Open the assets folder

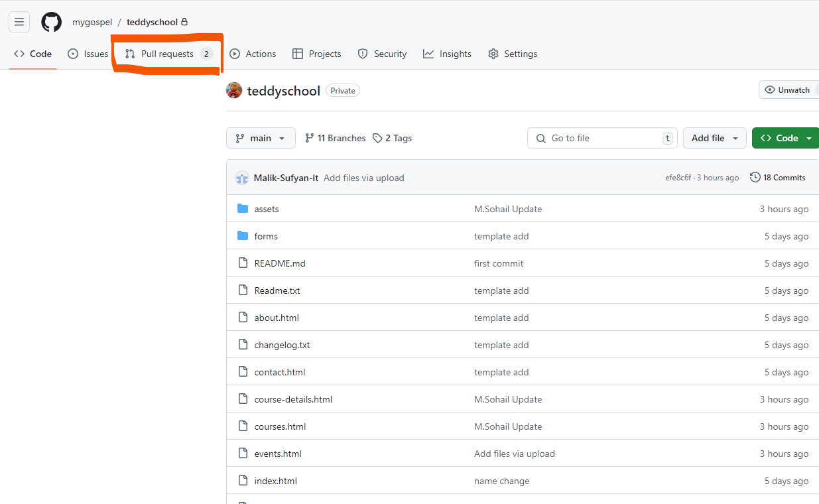(x=267, y=209)
